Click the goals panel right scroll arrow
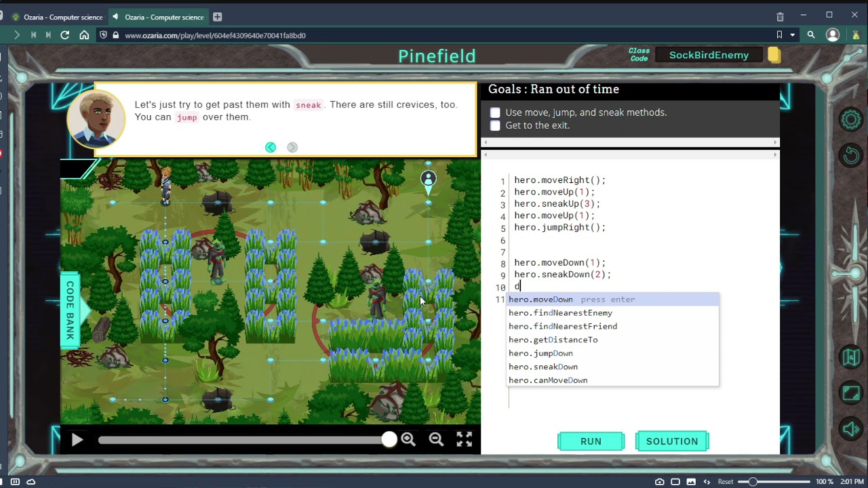The image size is (868, 488). 775,142
